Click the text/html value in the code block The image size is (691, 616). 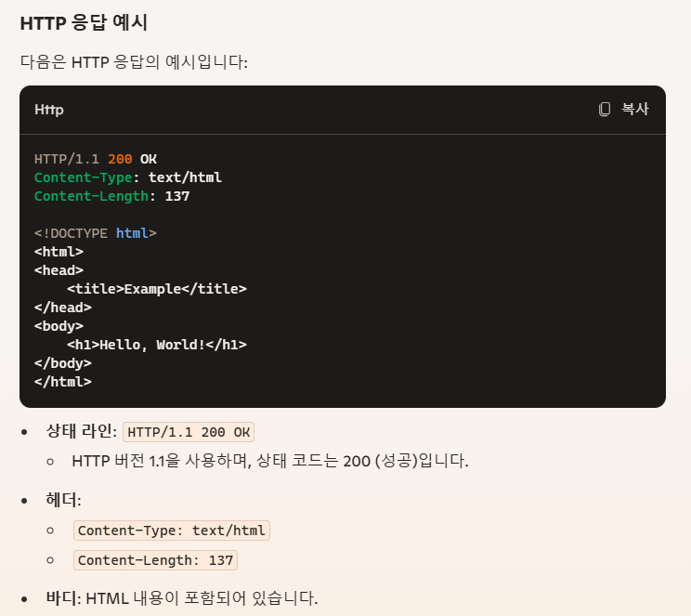185,177
